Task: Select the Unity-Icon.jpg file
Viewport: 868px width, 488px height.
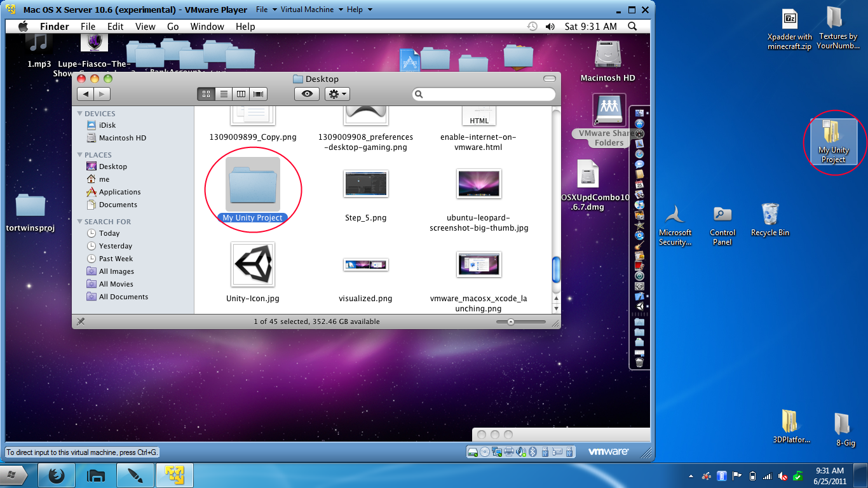Action: coord(253,265)
